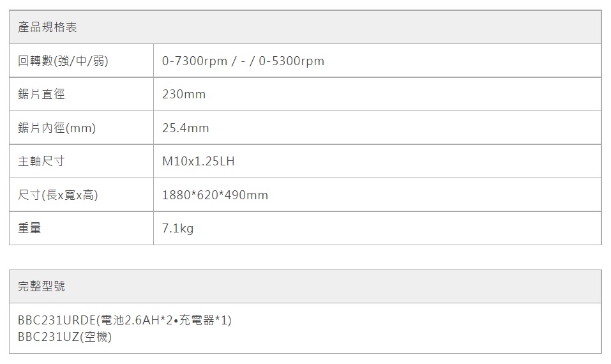611x364 pixels.
Task: Select the BBC231URDE model code
Action: point(56,320)
